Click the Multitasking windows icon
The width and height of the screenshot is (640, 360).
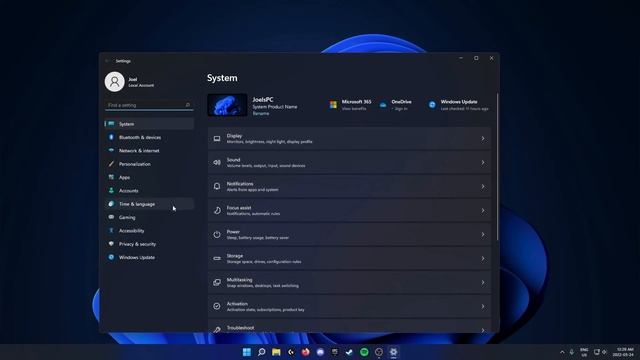point(217,282)
